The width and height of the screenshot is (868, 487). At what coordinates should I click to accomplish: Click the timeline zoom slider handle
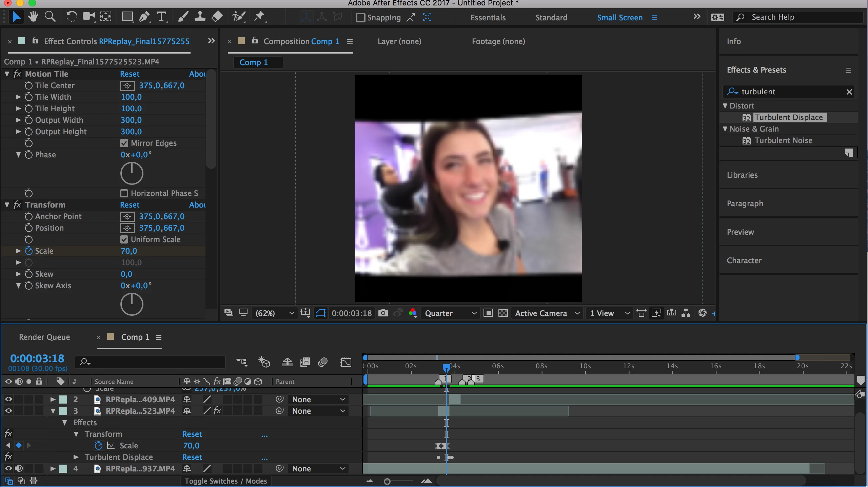387,481
